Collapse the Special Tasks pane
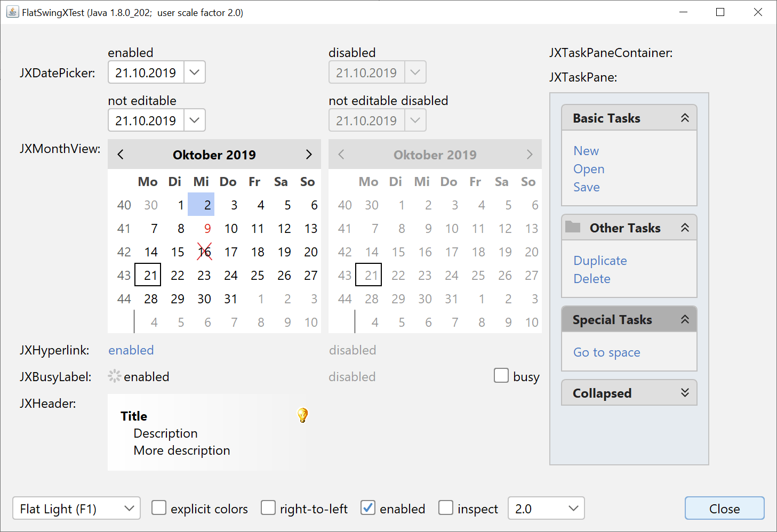 click(685, 319)
